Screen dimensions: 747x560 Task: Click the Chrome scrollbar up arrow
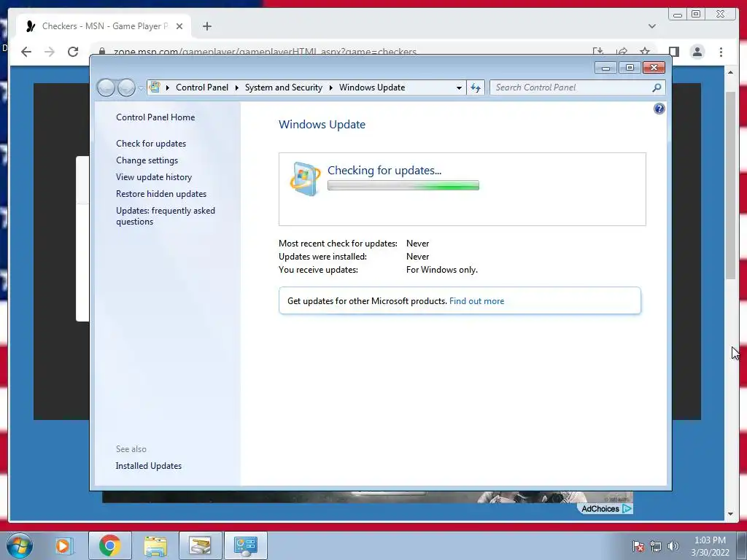click(x=731, y=72)
